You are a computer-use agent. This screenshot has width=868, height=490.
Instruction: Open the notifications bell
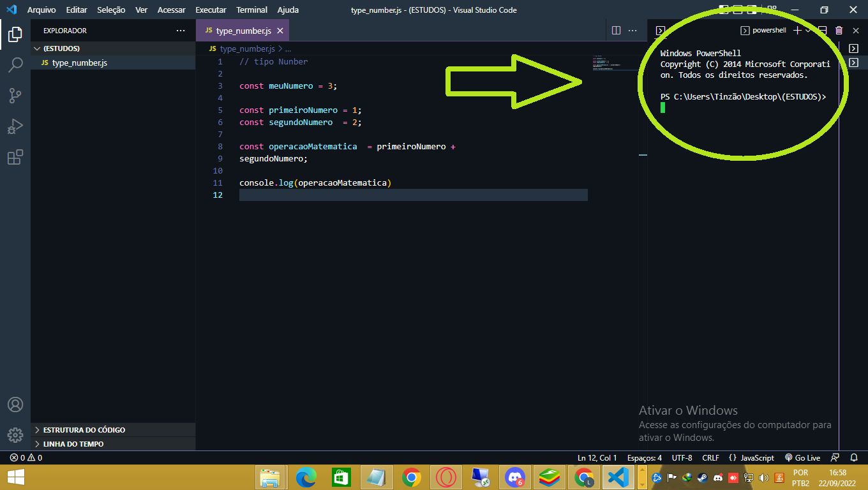click(x=854, y=457)
